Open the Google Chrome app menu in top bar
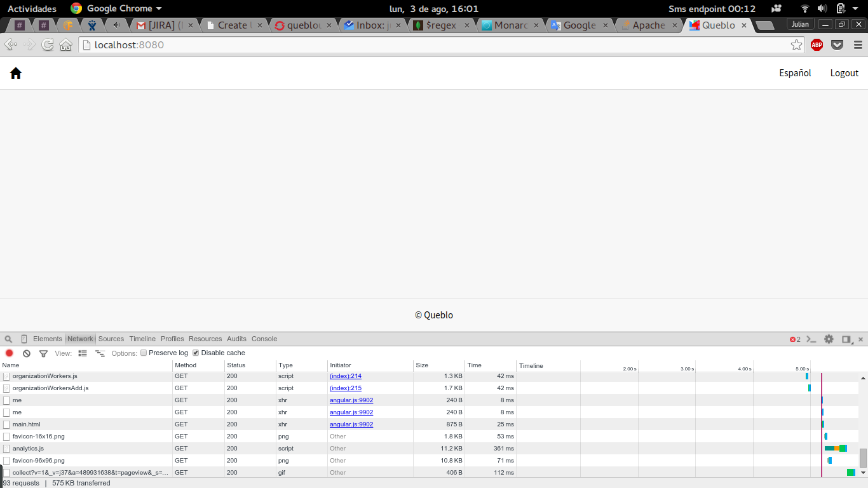The height and width of the screenshot is (488, 868). (117, 8)
